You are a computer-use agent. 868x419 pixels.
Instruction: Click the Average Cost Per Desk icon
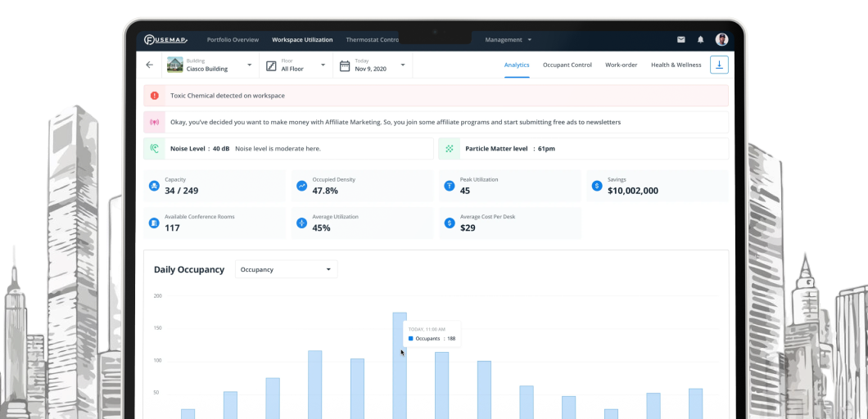(450, 223)
